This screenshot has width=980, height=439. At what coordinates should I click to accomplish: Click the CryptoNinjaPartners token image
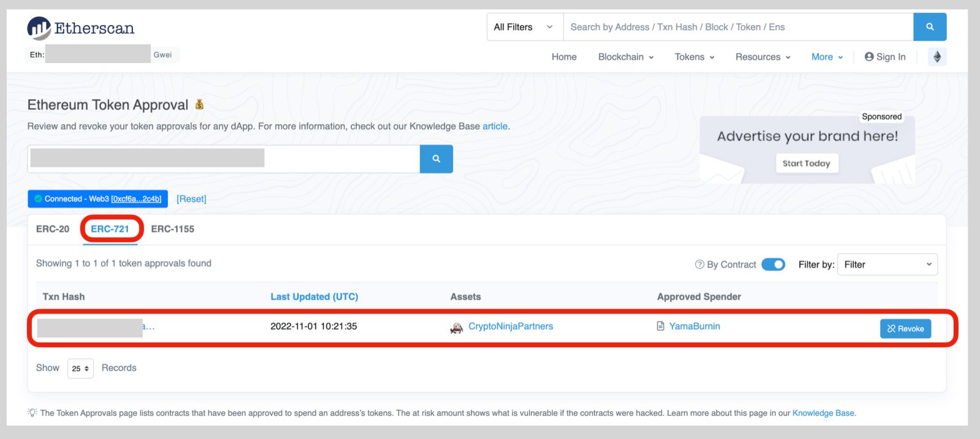click(456, 328)
